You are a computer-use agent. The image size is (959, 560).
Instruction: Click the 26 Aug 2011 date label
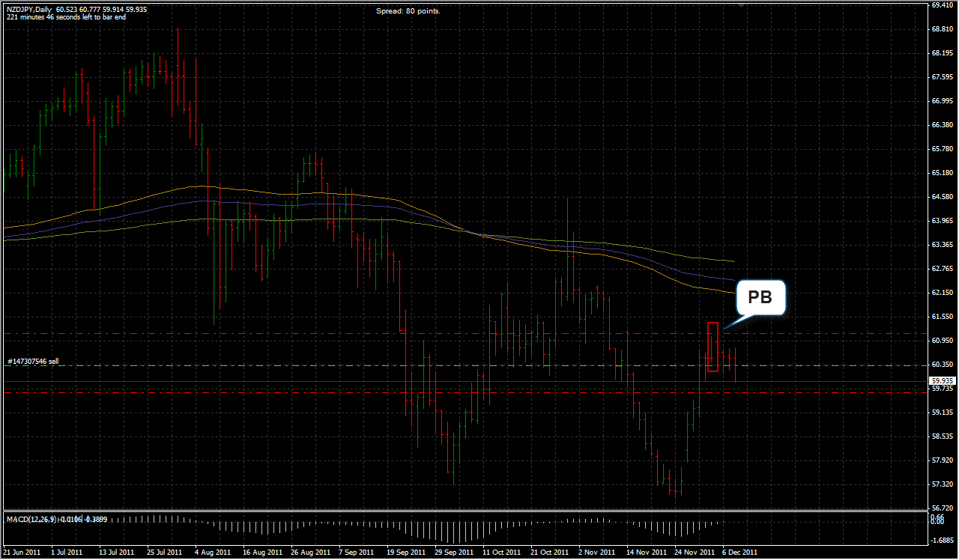pyautogui.click(x=310, y=553)
